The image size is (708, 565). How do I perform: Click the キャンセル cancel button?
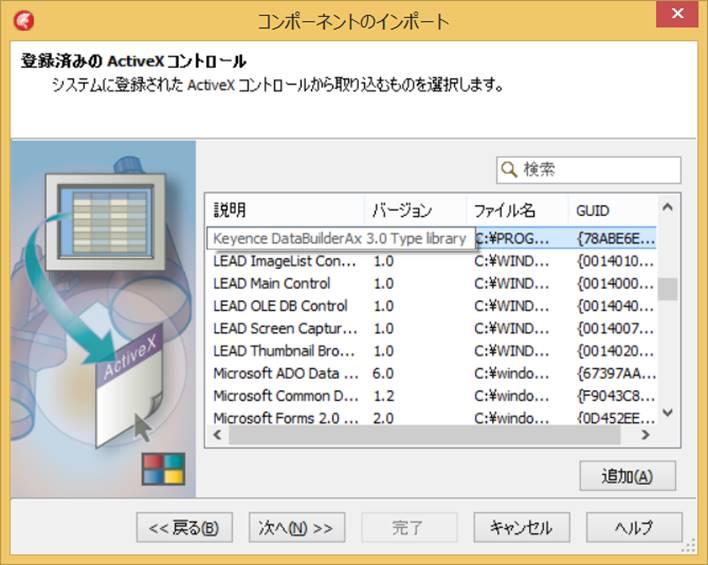522,527
